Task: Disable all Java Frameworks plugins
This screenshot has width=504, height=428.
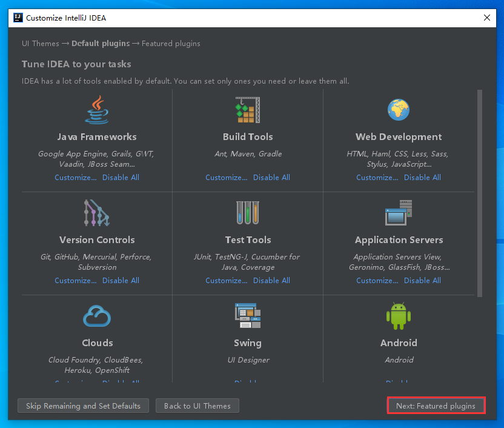Action: pyautogui.click(x=121, y=177)
